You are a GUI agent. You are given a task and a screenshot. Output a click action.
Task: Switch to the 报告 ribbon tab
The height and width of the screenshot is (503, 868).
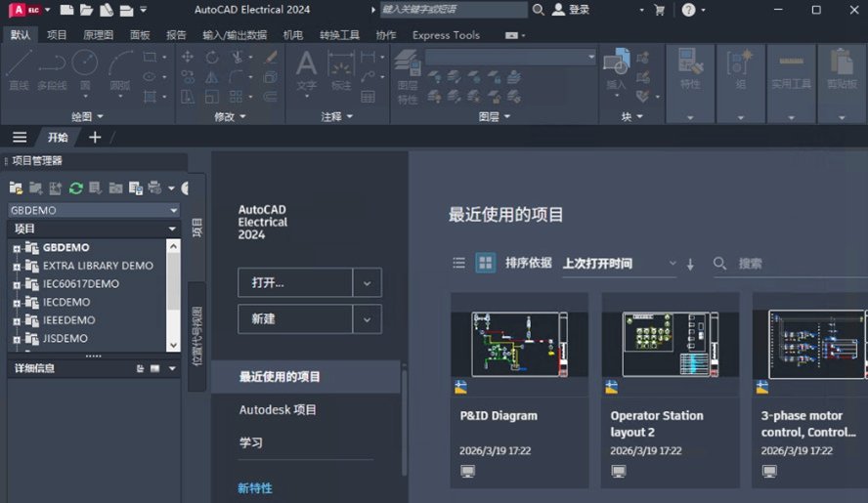(x=176, y=35)
